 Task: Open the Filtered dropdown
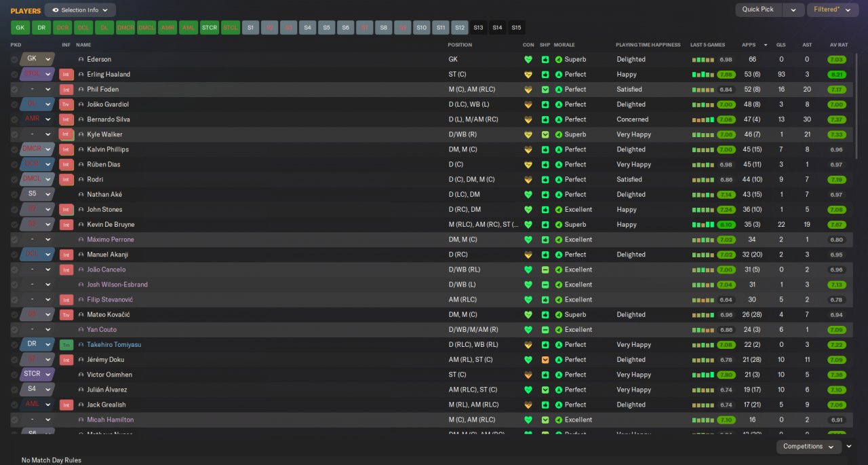(833, 10)
